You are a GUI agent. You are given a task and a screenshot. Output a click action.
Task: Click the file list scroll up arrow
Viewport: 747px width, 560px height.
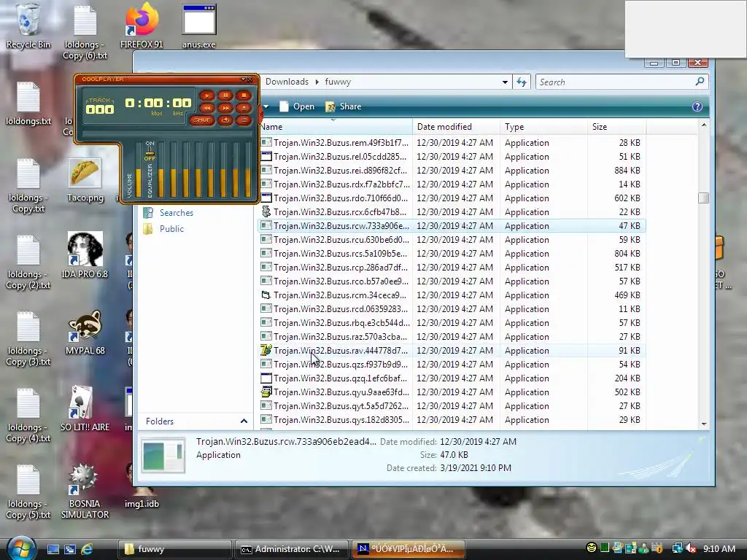click(x=704, y=125)
